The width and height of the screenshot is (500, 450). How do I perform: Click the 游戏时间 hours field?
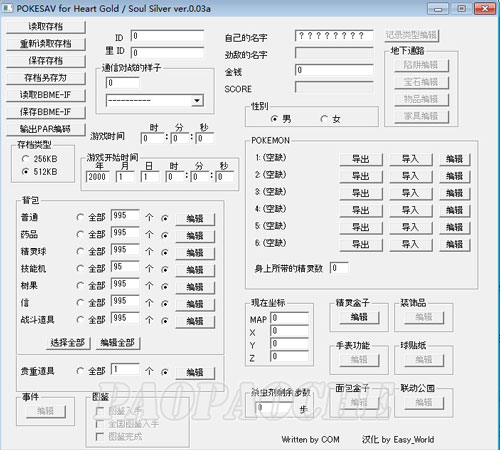[x=152, y=138]
